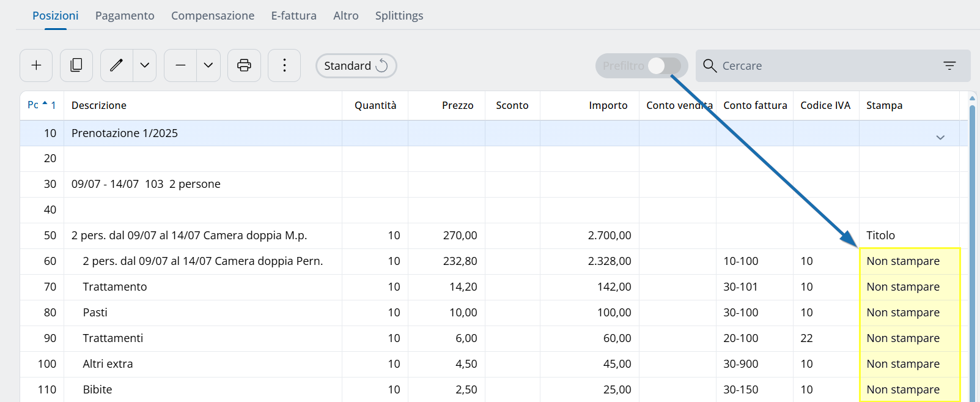Image resolution: width=980 pixels, height=402 pixels.
Task: Click the minus remove position icon
Action: [180, 65]
